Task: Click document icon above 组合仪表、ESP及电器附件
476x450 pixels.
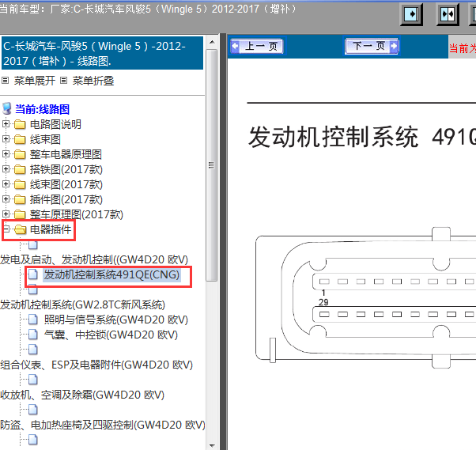Action: click(32, 350)
